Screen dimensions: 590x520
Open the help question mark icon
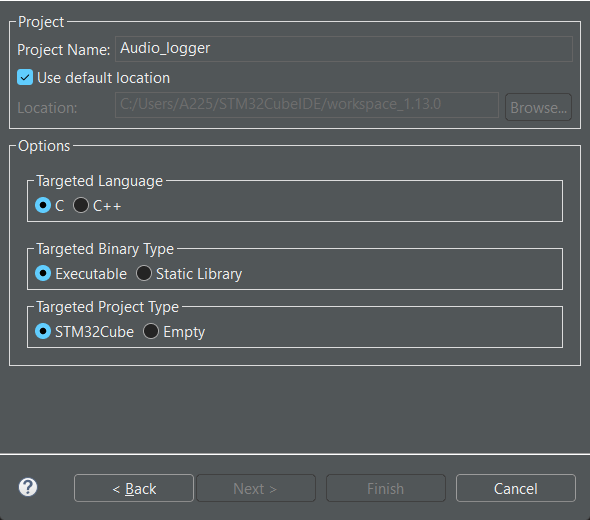tap(28, 488)
